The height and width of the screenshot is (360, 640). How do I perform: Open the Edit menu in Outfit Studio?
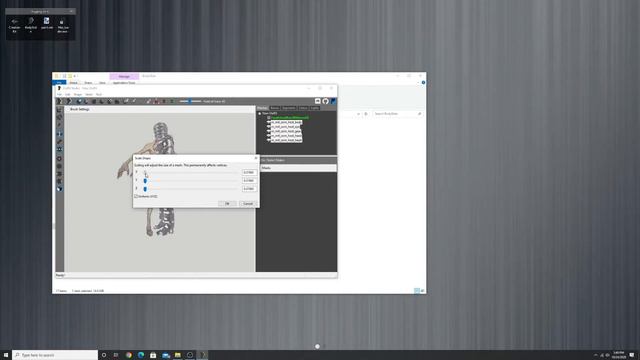tap(68, 94)
